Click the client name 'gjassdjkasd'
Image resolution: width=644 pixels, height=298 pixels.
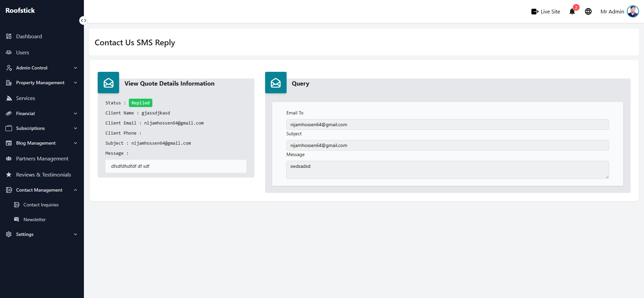coord(156,113)
